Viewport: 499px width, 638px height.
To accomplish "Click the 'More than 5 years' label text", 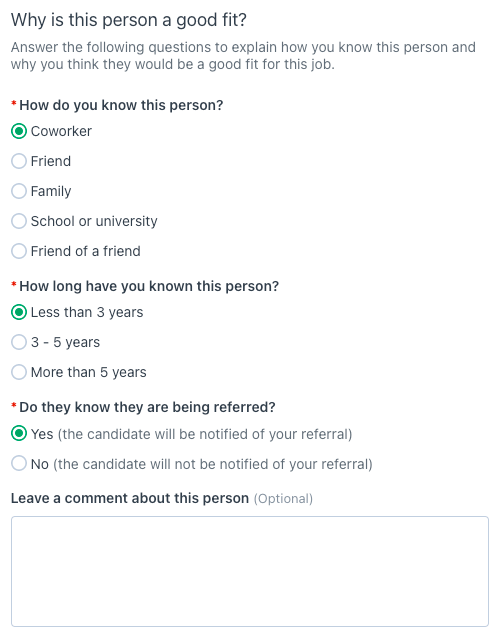I will (89, 372).
